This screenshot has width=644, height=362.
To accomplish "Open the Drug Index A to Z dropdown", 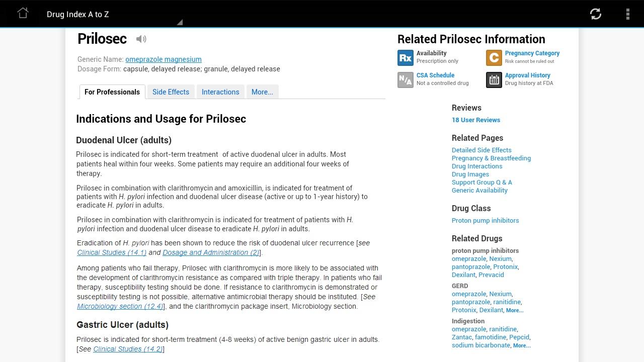I will [113, 15].
